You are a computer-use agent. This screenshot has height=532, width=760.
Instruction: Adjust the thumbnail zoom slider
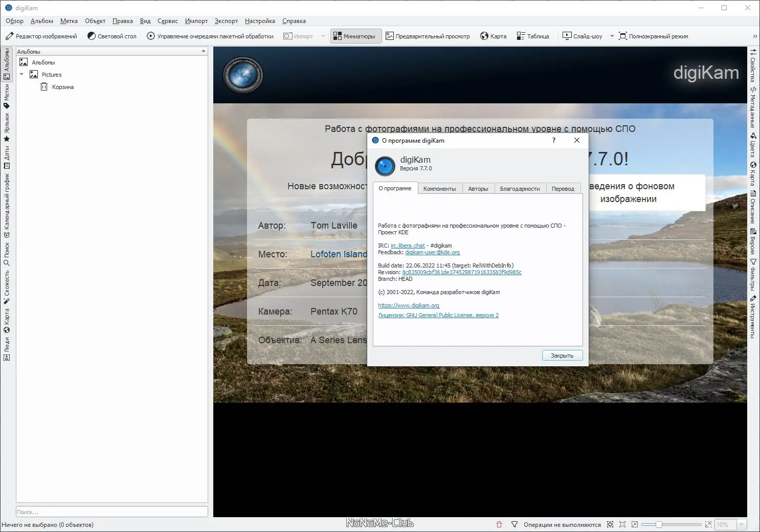click(671, 524)
